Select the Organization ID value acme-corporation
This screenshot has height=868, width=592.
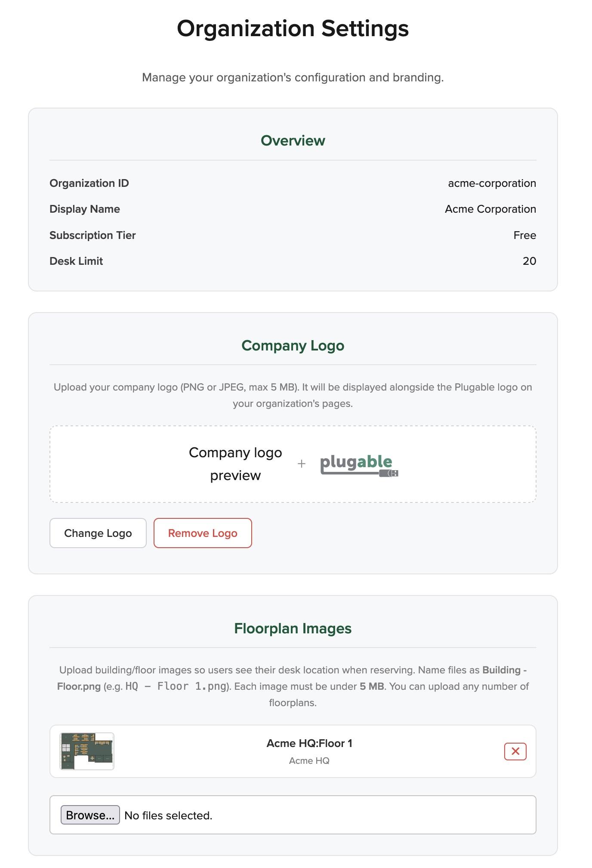492,183
